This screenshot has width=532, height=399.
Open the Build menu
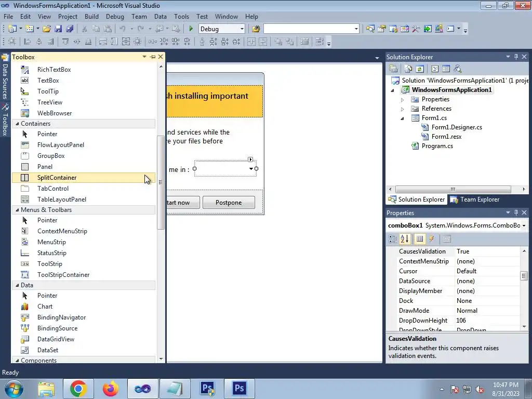(x=91, y=16)
